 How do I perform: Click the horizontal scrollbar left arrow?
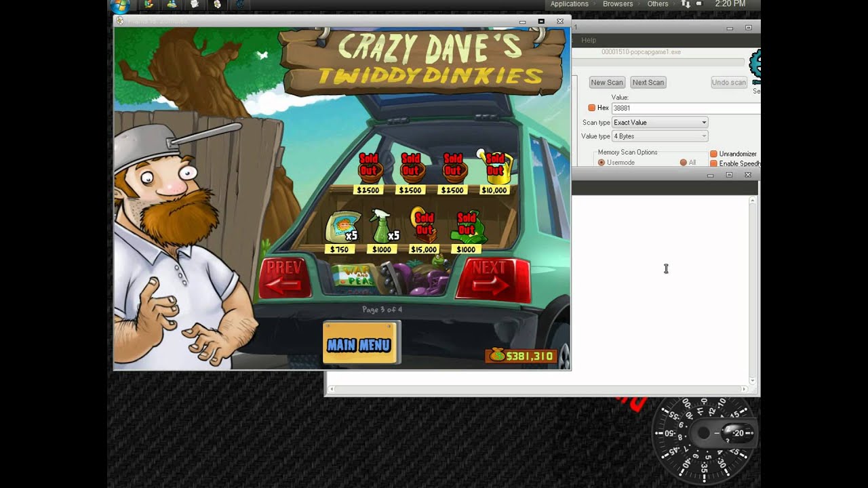pos(332,389)
